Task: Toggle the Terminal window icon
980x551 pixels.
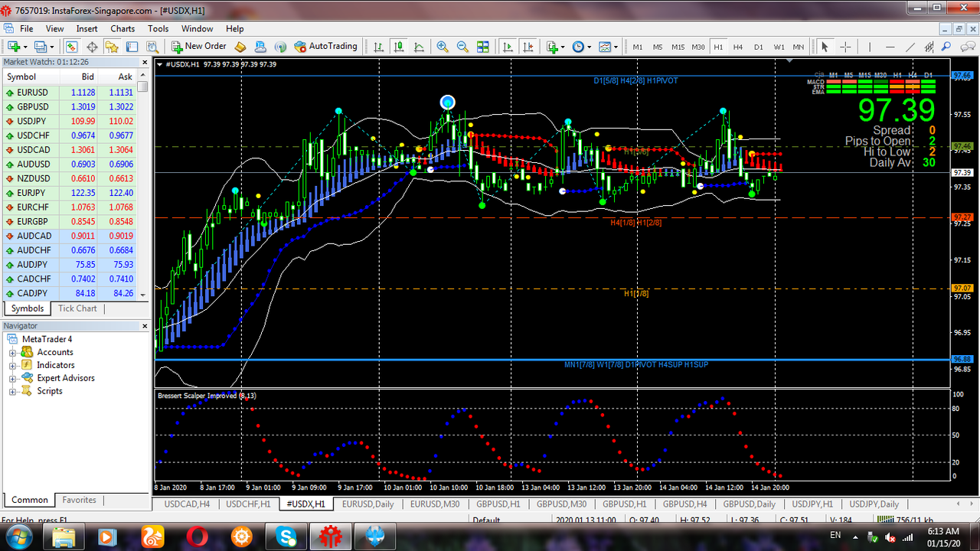Action: tap(132, 47)
